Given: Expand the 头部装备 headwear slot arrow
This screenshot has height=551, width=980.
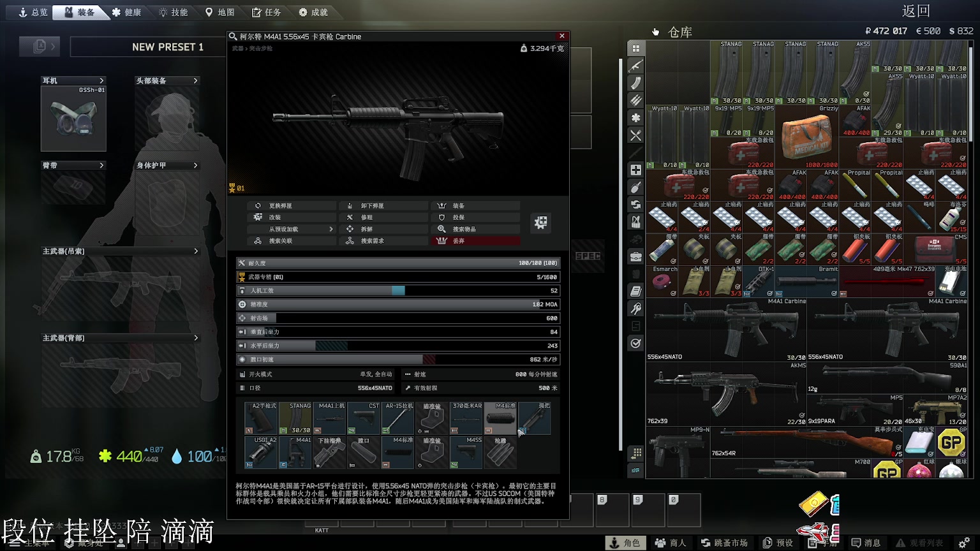Looking at the screenshot, I should (195, 80).
